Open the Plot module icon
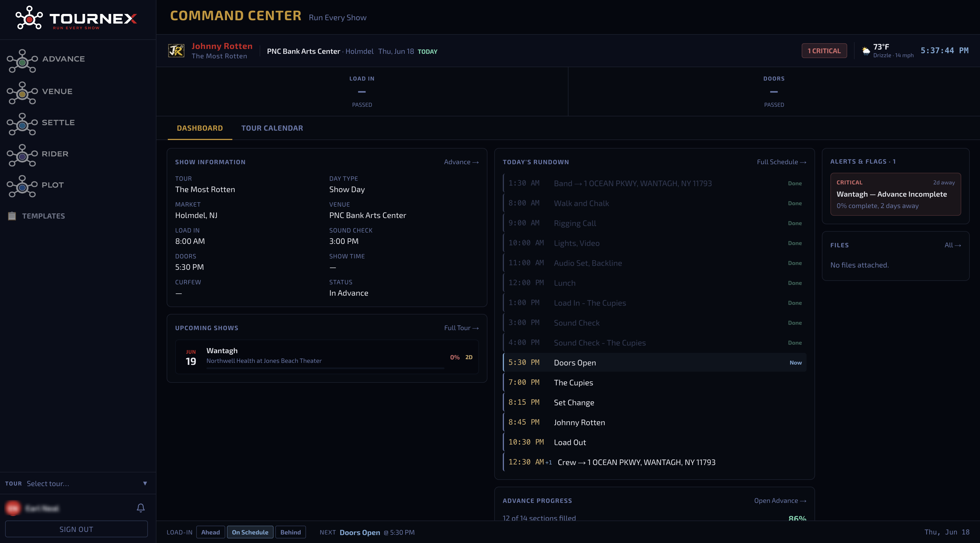This screenshot has height=543, width=980. [22, 187]
